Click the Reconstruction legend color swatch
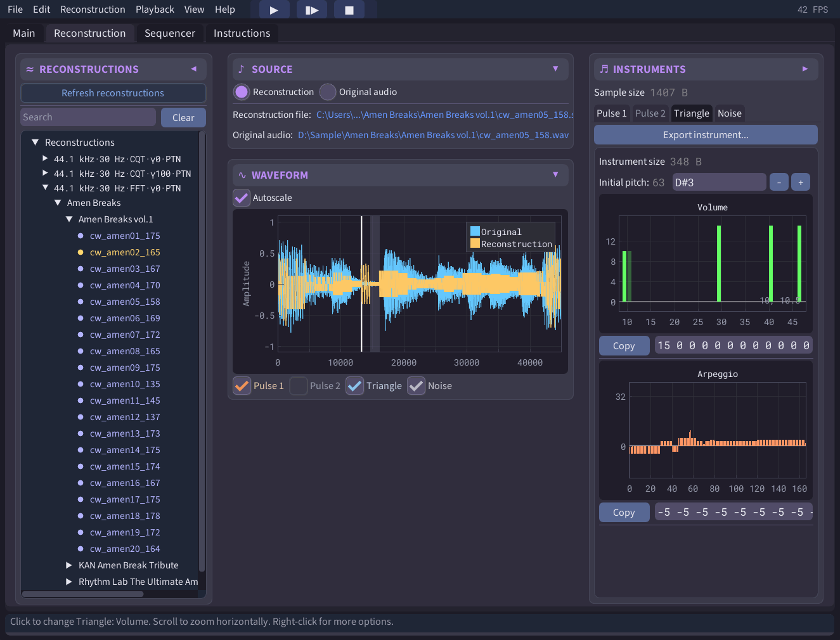 pyautogui.click(x=475, y=243)
